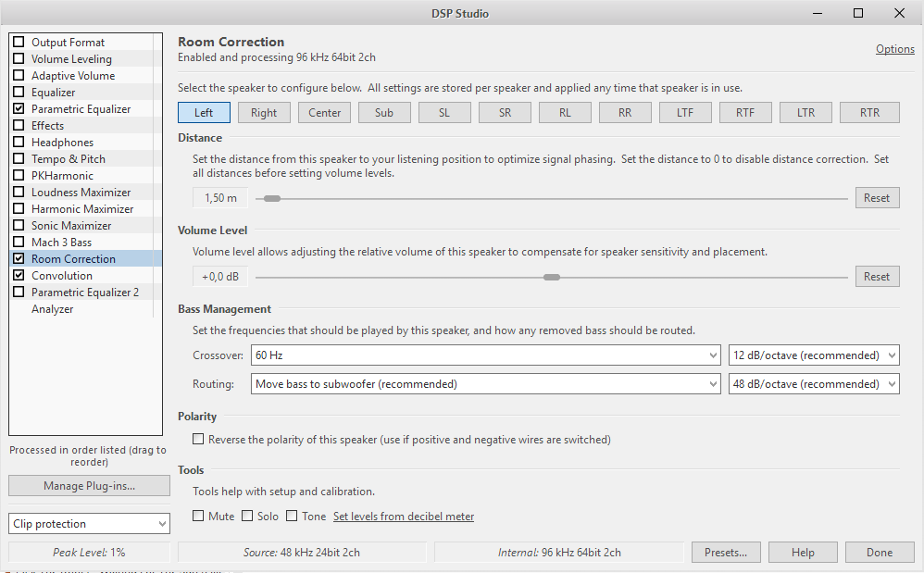Open the Options link

895,49
